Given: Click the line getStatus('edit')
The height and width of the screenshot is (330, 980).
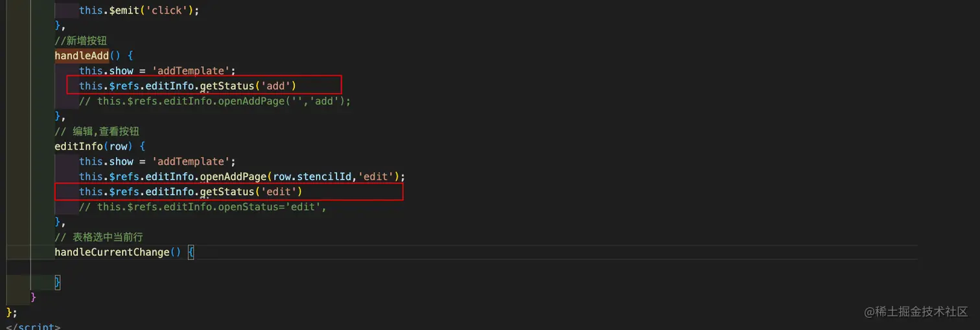Looking at the screenshot, I should (191, 191).
